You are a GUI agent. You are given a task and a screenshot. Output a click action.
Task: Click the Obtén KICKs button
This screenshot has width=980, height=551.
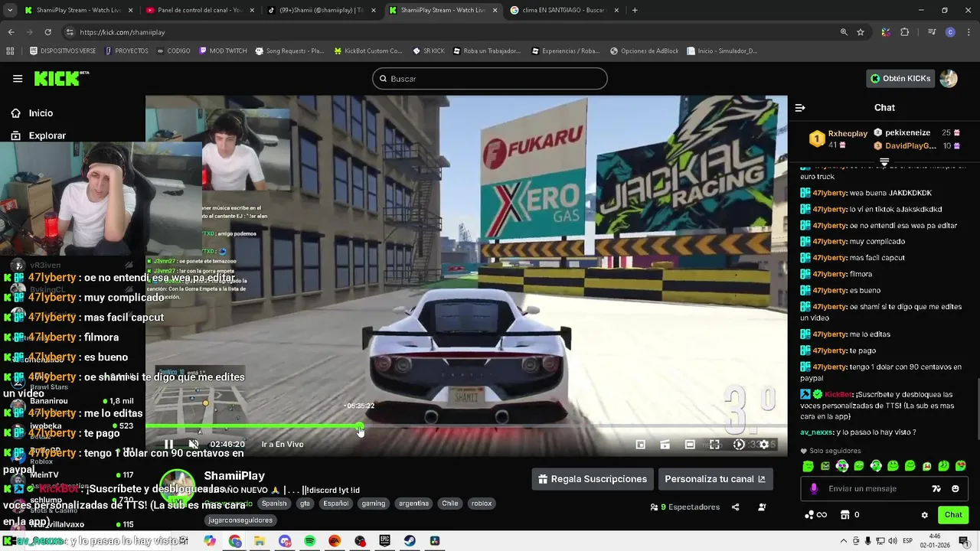(x=901, y=78)
